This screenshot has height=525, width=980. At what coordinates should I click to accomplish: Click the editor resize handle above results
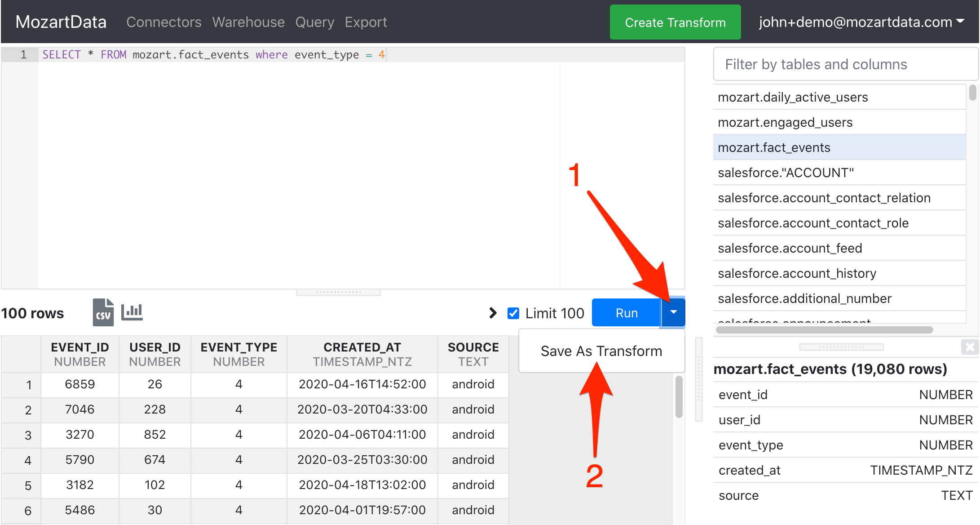[x=338, y=292]
